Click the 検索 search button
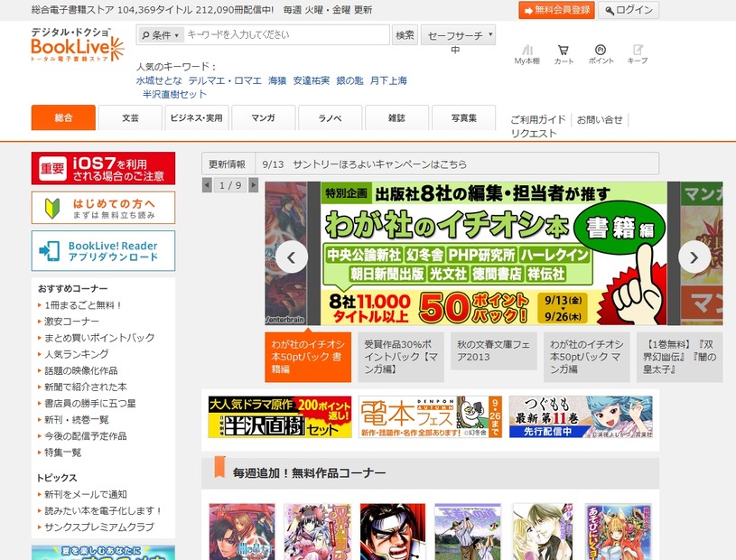The width and height of the screenshot is (736, 560). pos(405,34)
